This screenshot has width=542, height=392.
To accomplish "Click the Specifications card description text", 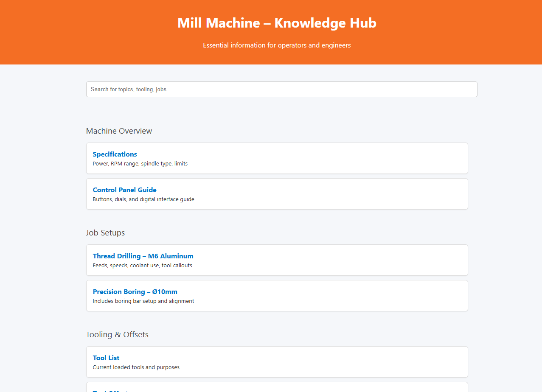I will point(140,163).
